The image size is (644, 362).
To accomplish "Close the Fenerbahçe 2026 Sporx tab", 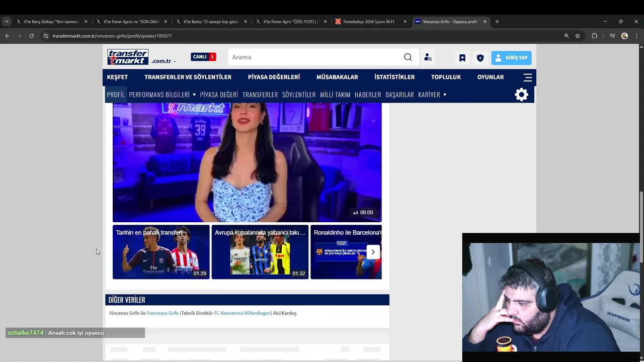I will pyautogui.click(x=405, y=22).
